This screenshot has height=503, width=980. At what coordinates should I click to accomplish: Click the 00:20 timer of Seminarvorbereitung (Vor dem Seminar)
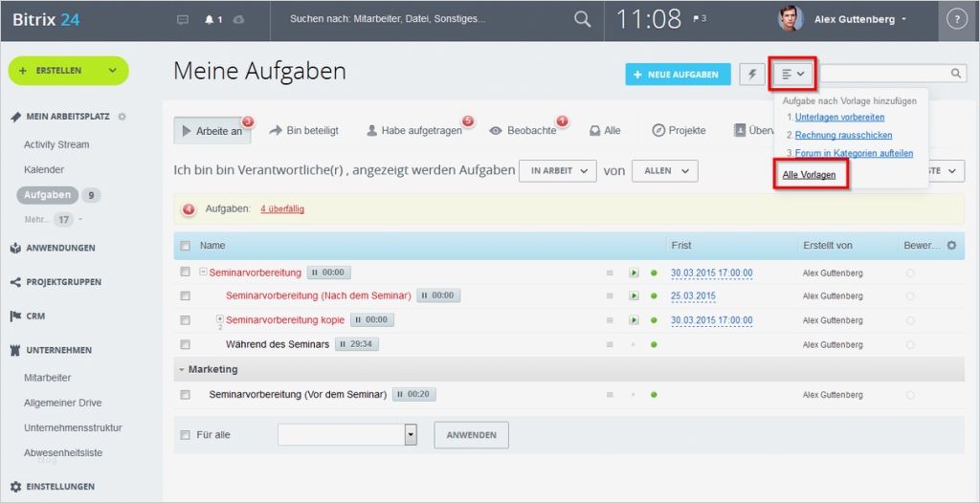pyautogui.click(x=414, y=394)
